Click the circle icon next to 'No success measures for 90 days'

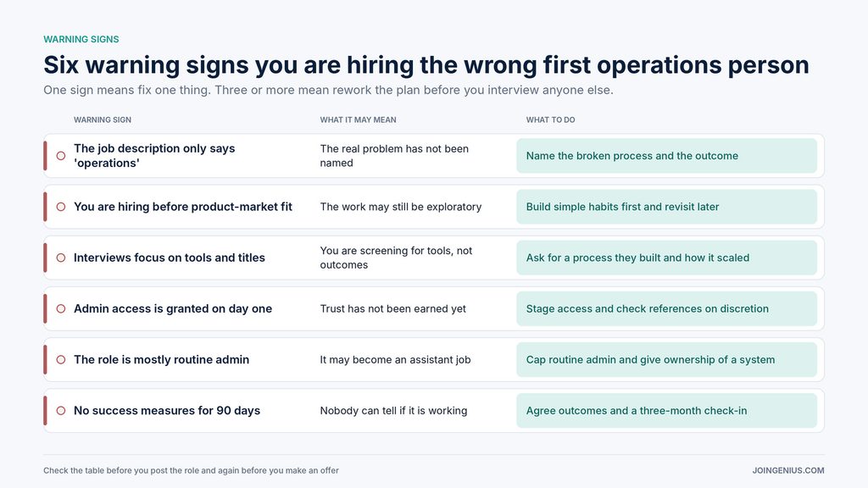pyautogui.click(x=61, y=411)
